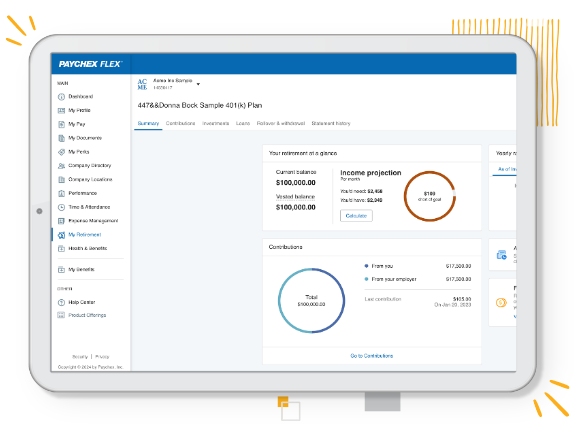Click the income projection goal ring
The image size is (578, 445).
click(x=430, y=197)
